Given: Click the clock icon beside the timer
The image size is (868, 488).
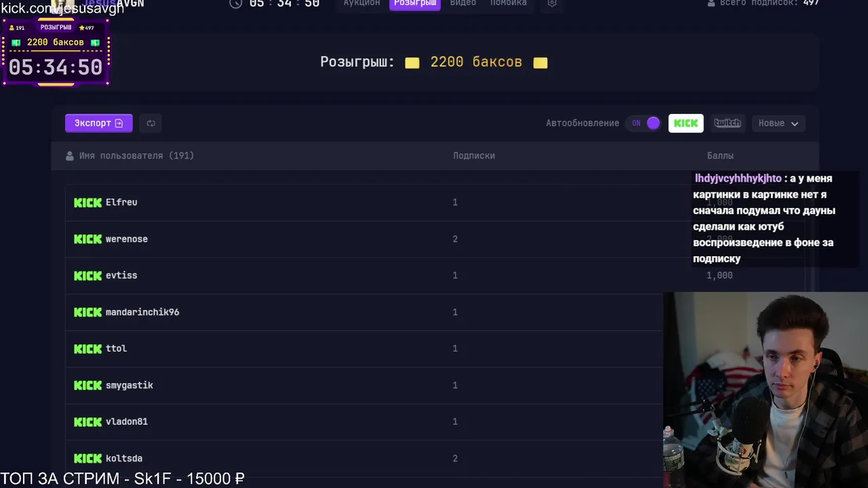Looking at the screenshot, I should pyautogui.click(x=235, y=3).
